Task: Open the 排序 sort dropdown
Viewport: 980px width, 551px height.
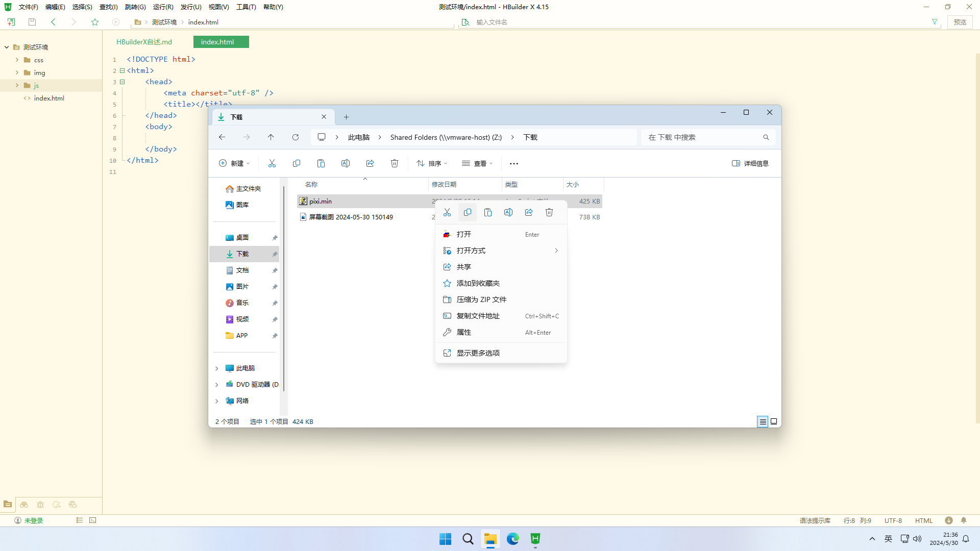Action: pos(432,163)
